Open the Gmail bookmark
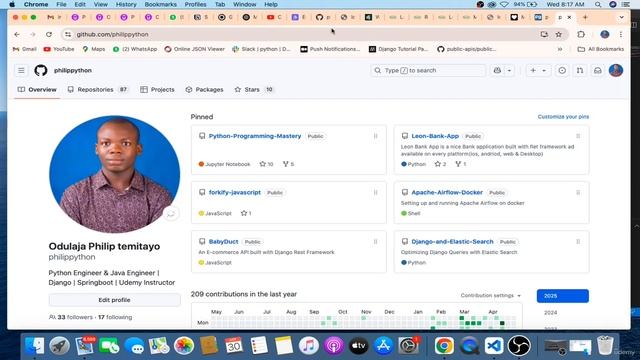 pos(24,49)
